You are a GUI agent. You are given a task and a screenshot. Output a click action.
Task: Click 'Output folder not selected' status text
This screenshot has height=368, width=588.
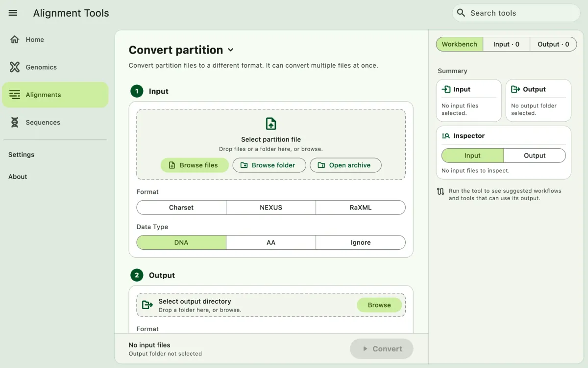165,354
